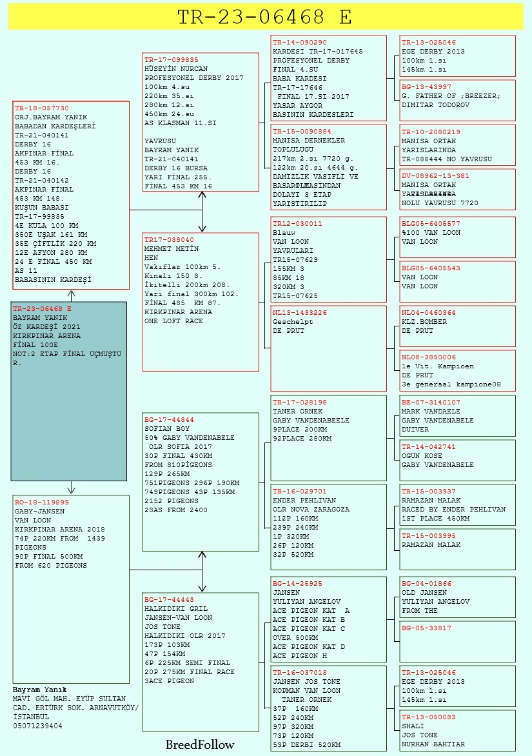Click ring number BG-05-33817
The height and width of the screenshot is (756, 532).
point(426,628)
